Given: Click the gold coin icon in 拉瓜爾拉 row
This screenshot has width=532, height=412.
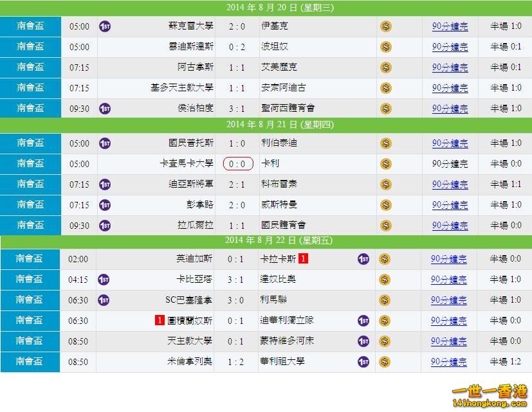Looking at the screenshot, I should 386,226.
